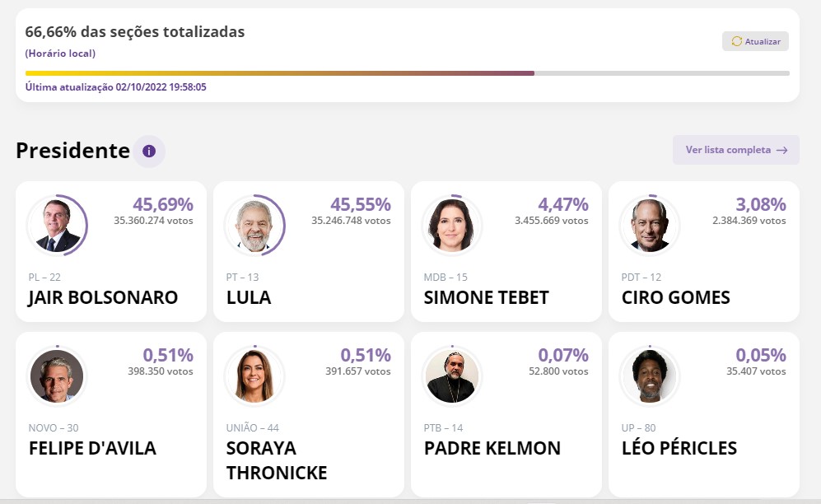The image size is (821, 504).
Task: Click Soraya Thronicke's photo
Action: [x=255, y=376]
